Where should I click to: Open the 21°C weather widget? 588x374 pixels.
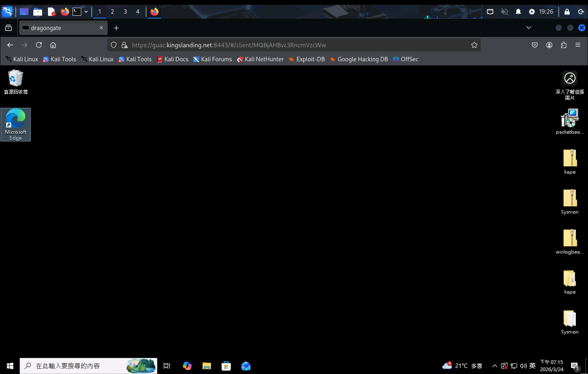click(x=462, y=366)
